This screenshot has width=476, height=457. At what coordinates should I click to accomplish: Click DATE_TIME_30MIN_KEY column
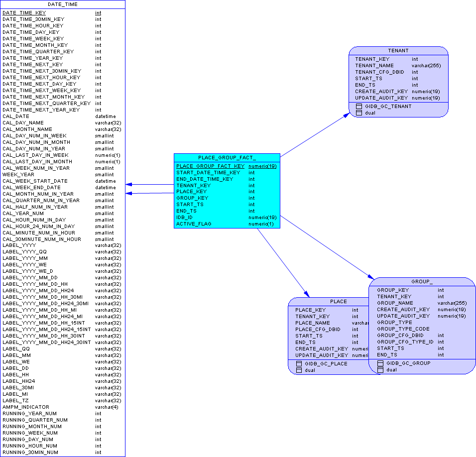(x=33, y=19)
